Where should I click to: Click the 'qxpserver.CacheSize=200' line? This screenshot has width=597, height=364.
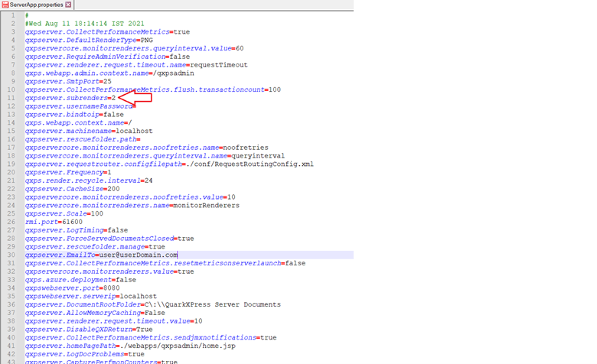pyautogui.click(x=73, y=189)
